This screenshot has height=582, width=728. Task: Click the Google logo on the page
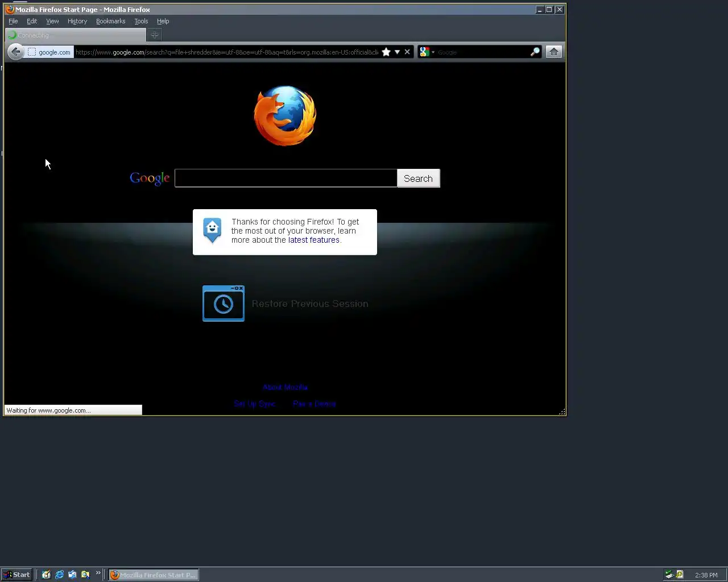(150, 178)
